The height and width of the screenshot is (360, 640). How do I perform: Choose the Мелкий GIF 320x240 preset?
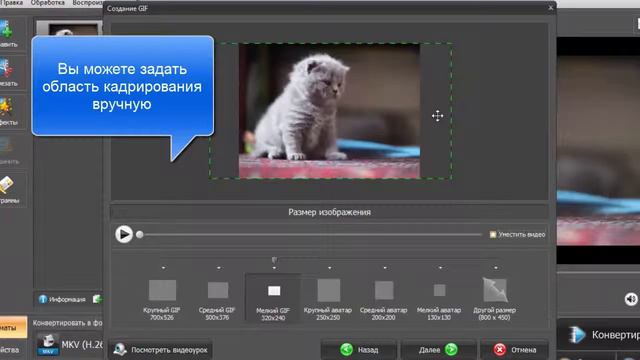(x=273, y=299)
